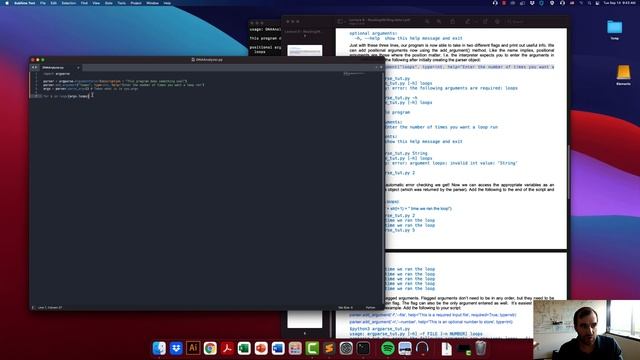Select the bottom page thumbnail in Preview's sidebar
Viewport: 640px width, 360px height.
pos(304,319)
